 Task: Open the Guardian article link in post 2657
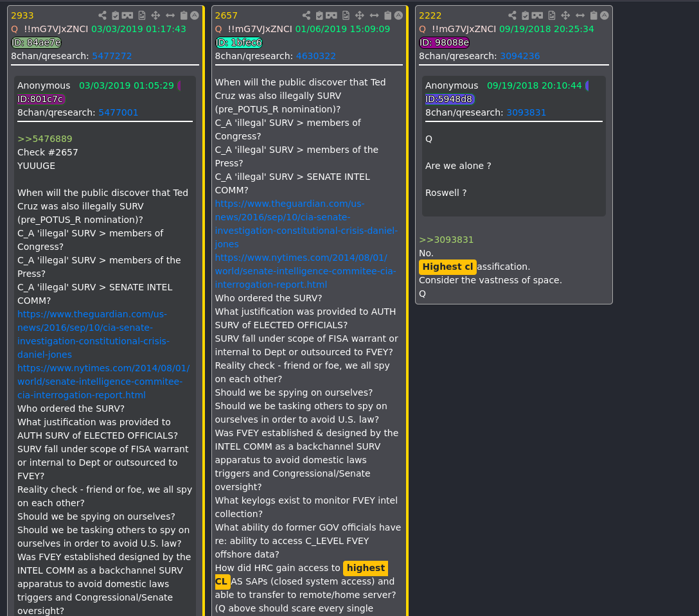(x=306, y=224)
